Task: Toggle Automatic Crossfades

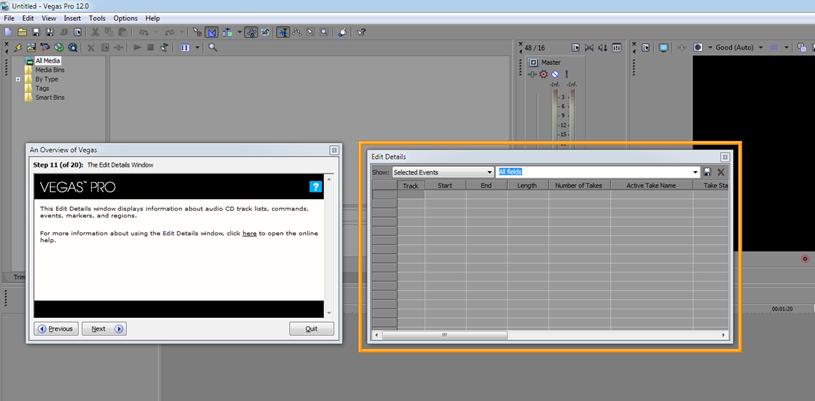Action: 211,32
